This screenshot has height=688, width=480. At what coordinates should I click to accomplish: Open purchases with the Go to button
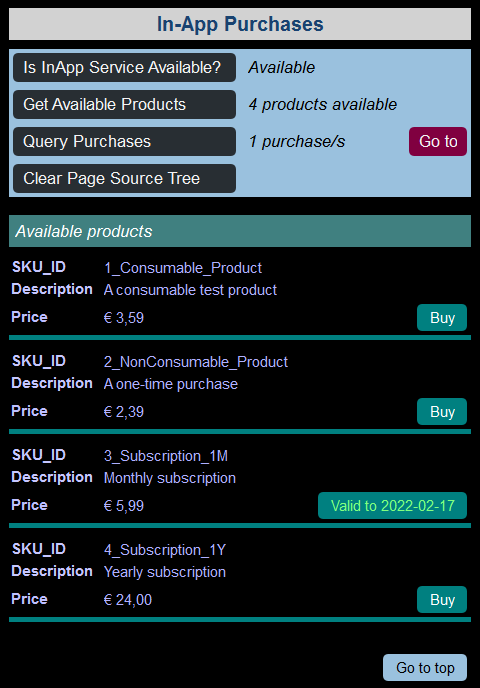click(x=437, y=141)
